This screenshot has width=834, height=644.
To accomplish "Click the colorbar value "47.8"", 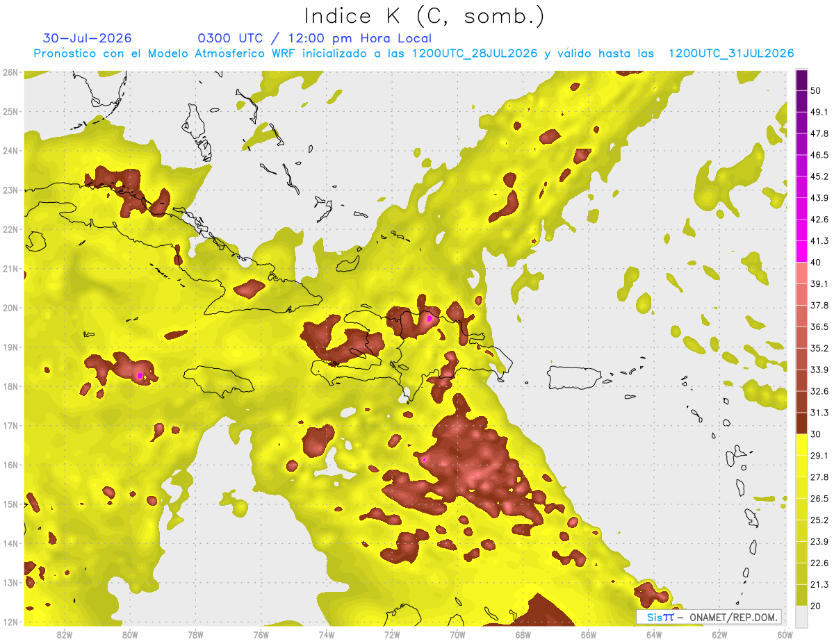I will [819, 133].
